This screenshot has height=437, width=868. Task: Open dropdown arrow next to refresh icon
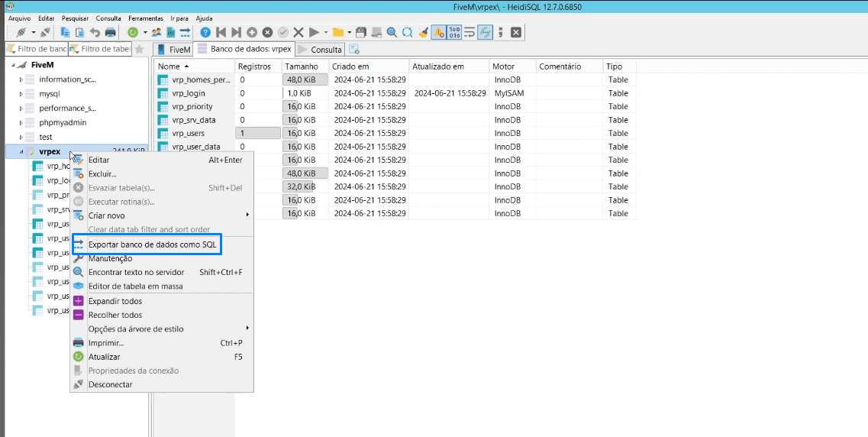coord(145,32)
